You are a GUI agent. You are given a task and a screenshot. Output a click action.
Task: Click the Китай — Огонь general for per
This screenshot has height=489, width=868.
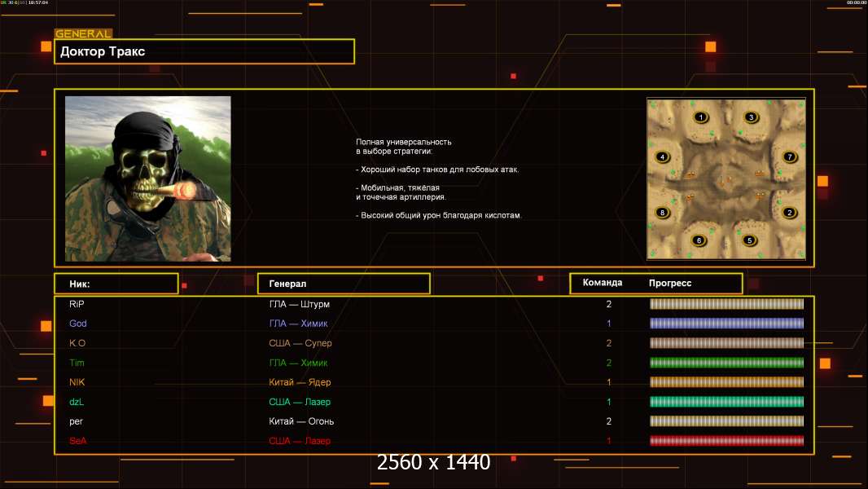coord(301,421)
